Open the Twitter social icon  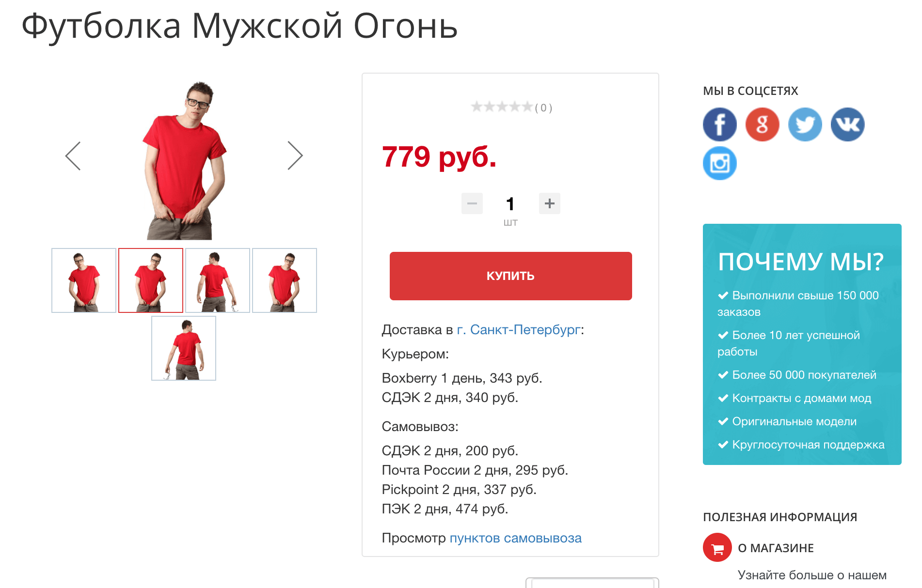(805, 124)
